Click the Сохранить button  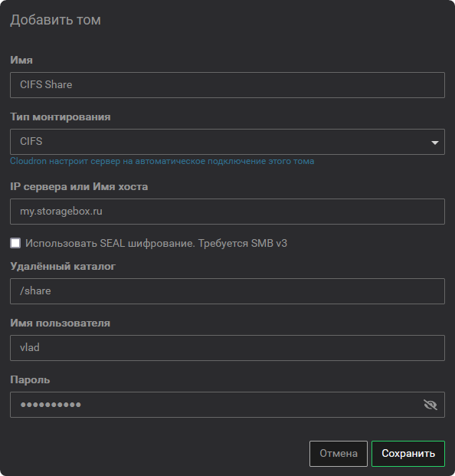coord(408,454)
